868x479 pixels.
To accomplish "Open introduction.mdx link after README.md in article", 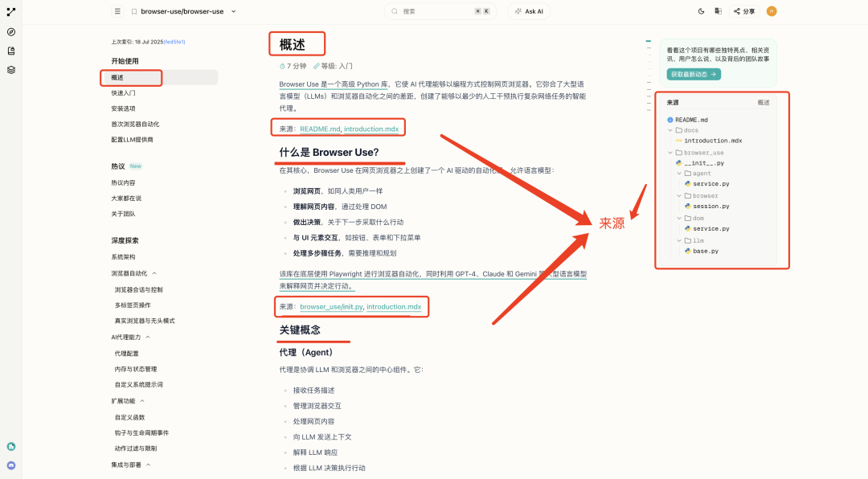I will pyautogui.click(x=371, y=129).
